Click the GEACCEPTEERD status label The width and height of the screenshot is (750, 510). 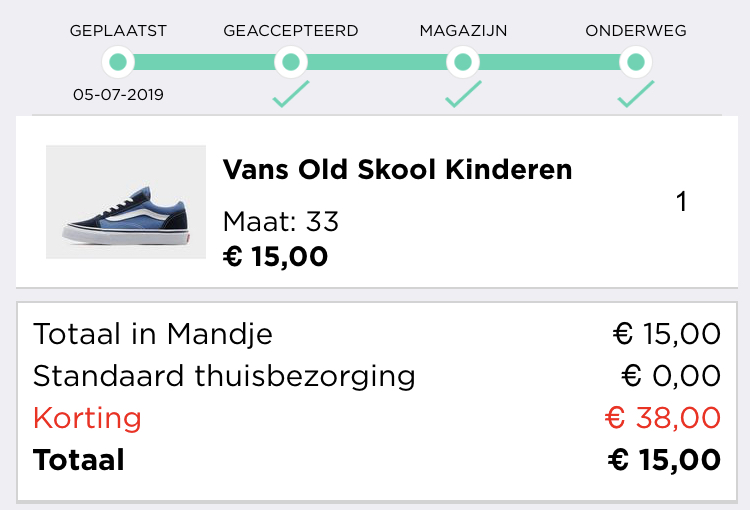291,31
